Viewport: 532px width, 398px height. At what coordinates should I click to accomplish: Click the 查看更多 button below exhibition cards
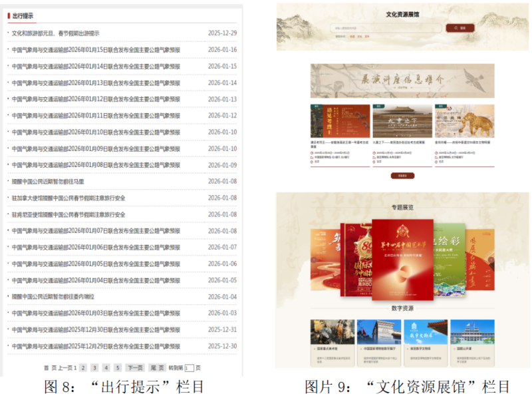click(x=402, y=176)
